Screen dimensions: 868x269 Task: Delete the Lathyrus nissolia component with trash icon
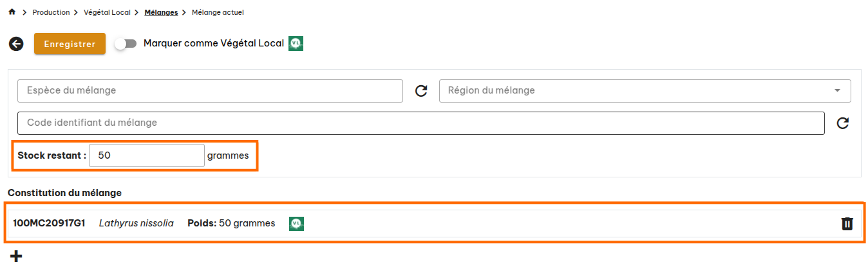pos(847,224)
